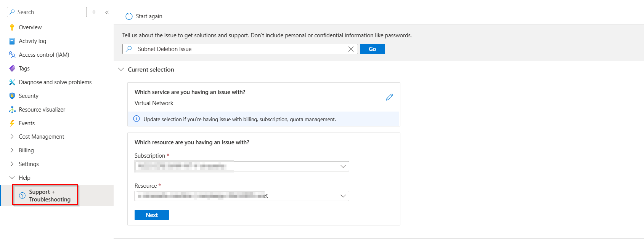Open the Subscription dropdown
This screenshot has width=644, height=246.
coord(242,166)
